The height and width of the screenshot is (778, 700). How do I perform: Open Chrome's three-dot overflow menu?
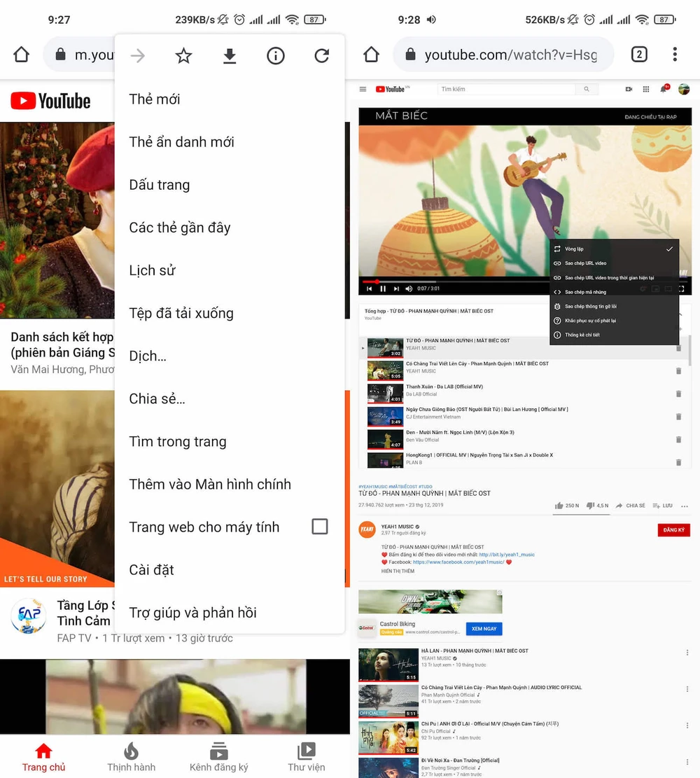point(674,54)
